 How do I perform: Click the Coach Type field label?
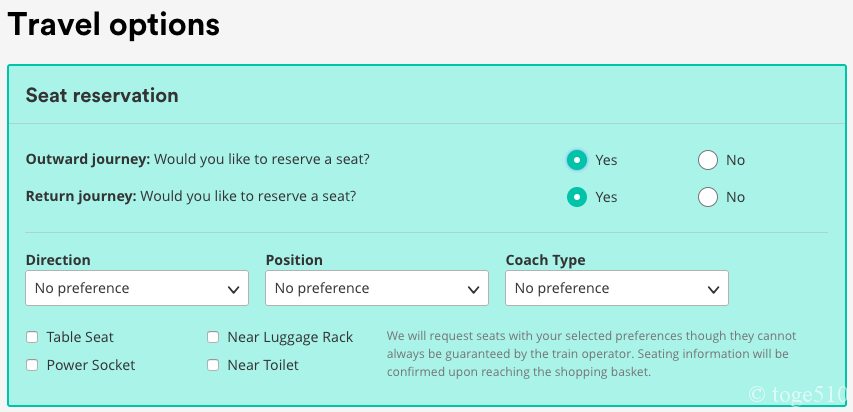[x=545, y=260]
